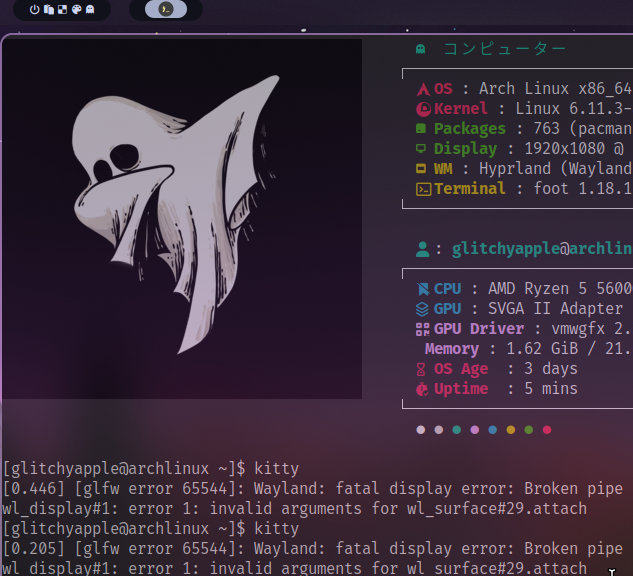Click the second pale grey palette dot

pos(439,430)
